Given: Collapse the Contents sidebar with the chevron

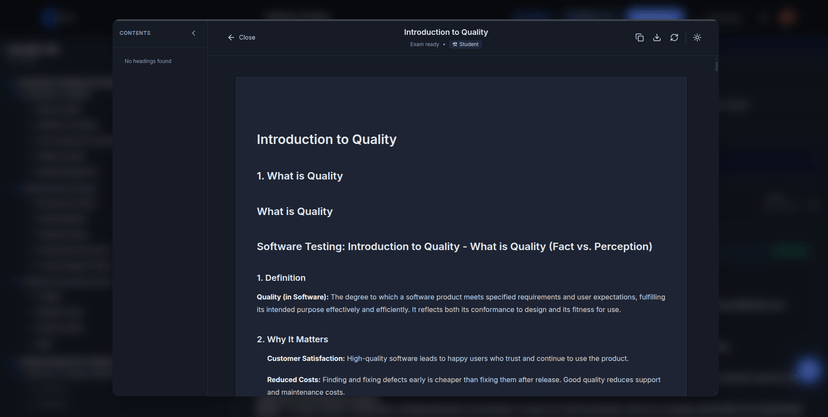Looking at the screenshot, I should point(193,33).
